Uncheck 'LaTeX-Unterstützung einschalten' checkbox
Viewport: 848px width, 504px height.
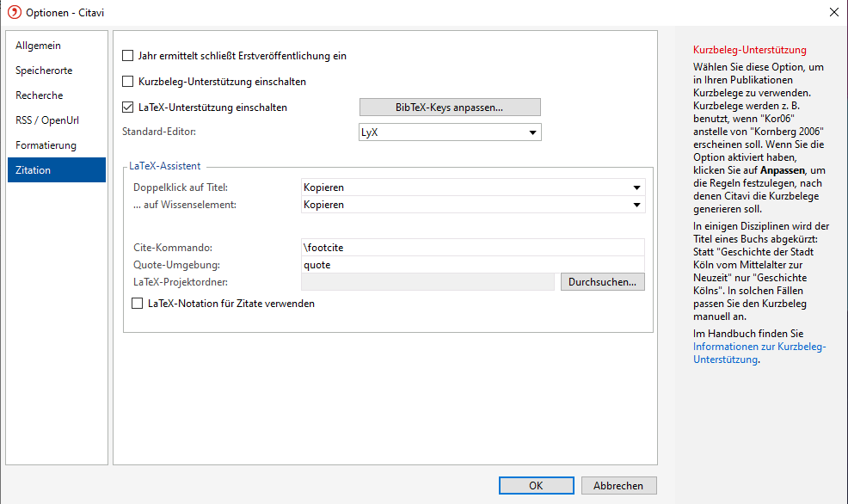click(x=127, y=107)
